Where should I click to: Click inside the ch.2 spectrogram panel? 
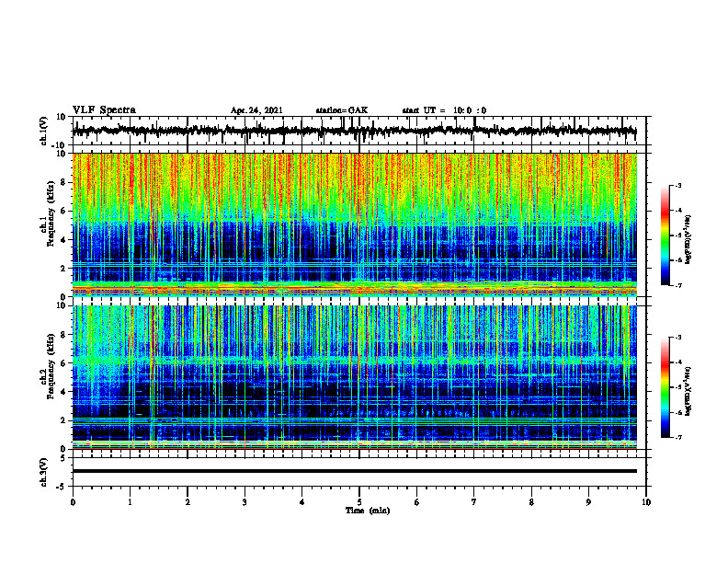point(355,377)
